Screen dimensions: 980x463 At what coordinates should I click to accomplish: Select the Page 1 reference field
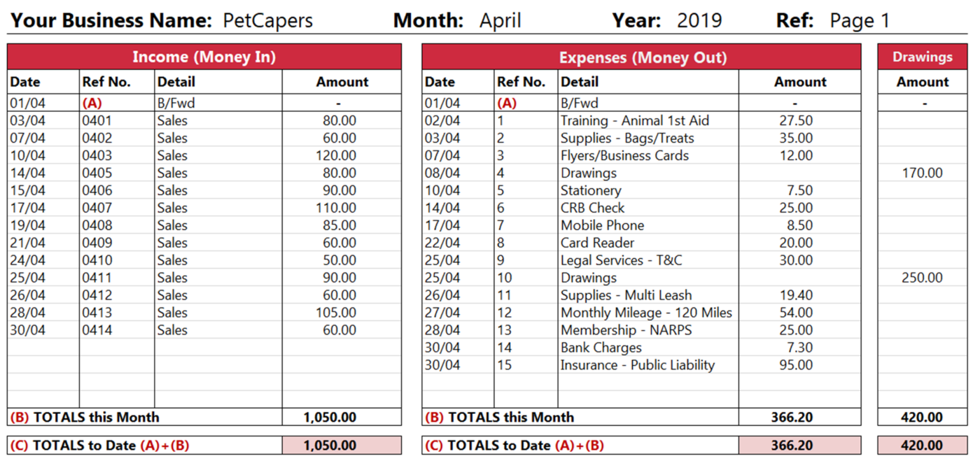point(859,20)
